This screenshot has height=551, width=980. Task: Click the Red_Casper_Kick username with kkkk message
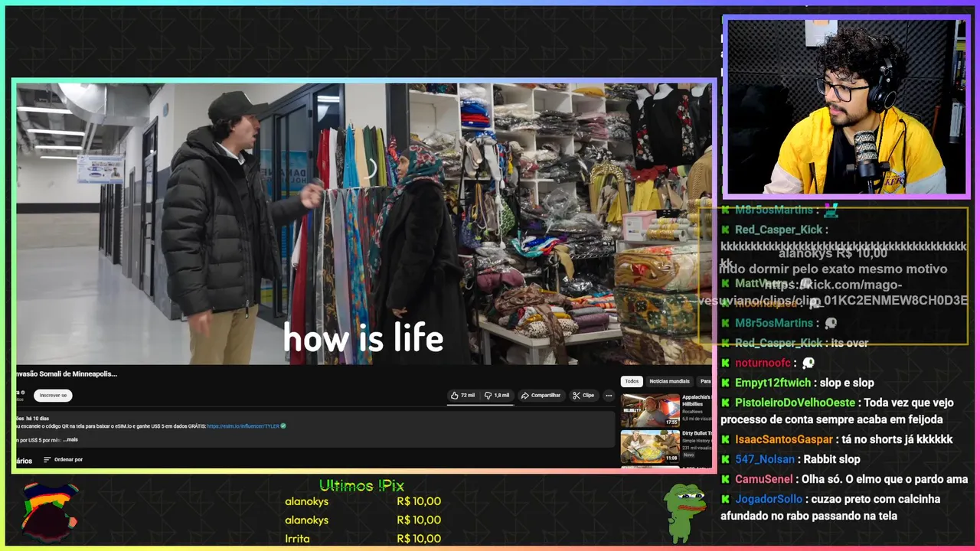(779, 230)
